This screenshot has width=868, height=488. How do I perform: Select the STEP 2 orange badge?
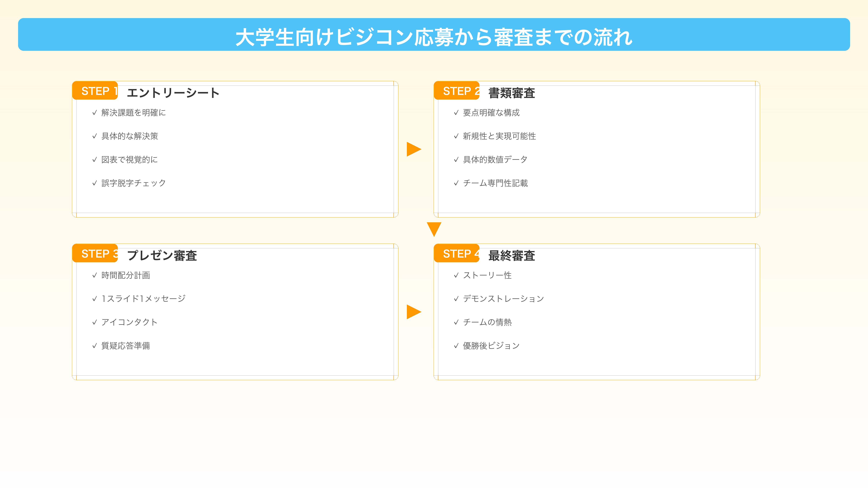tap(457, 91)
